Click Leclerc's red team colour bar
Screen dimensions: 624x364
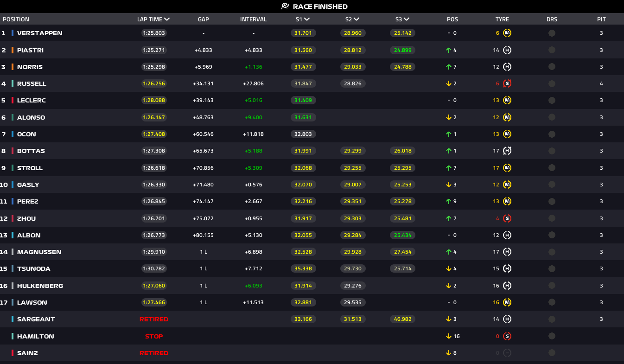pos(13,101)
